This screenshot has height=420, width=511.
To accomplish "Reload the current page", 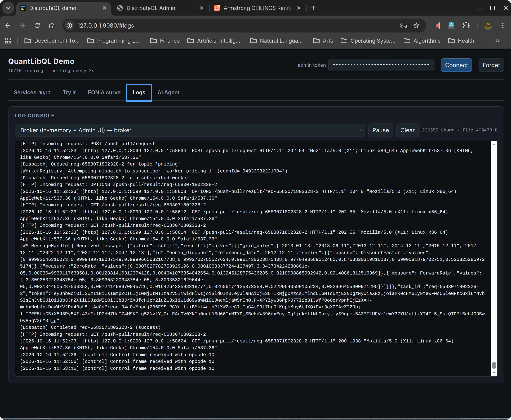I will 37,25.
